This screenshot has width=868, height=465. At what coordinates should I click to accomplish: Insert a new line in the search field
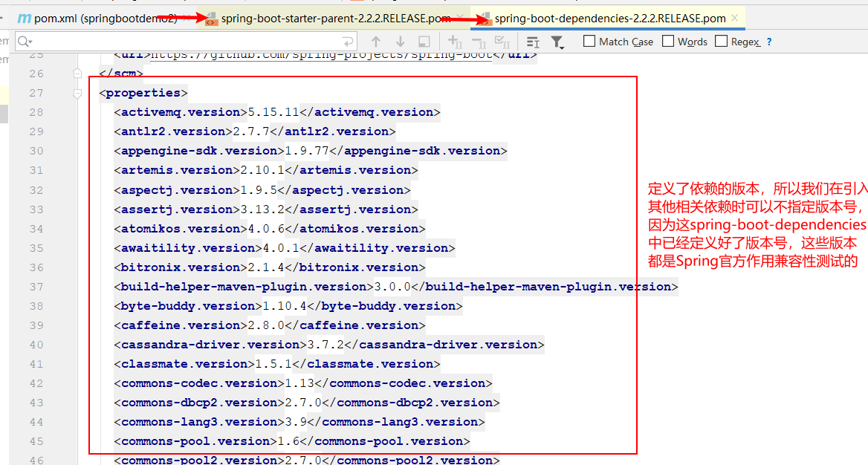[348, 42]
